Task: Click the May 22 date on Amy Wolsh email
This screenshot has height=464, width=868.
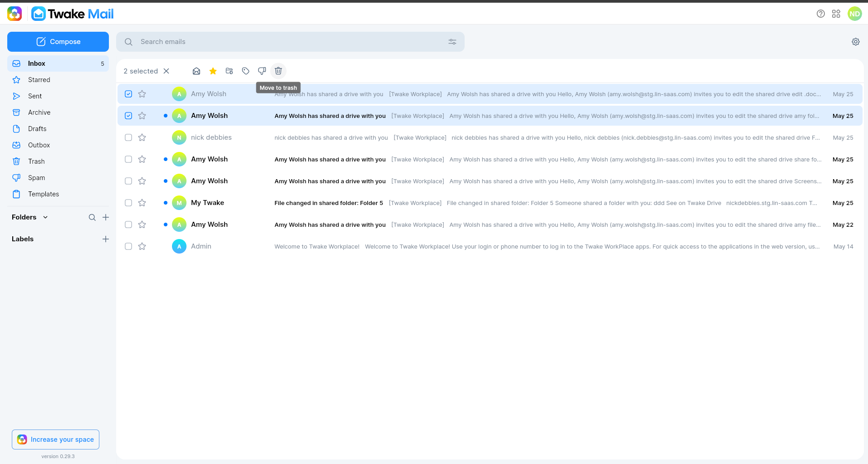Action: pos(843,225)
